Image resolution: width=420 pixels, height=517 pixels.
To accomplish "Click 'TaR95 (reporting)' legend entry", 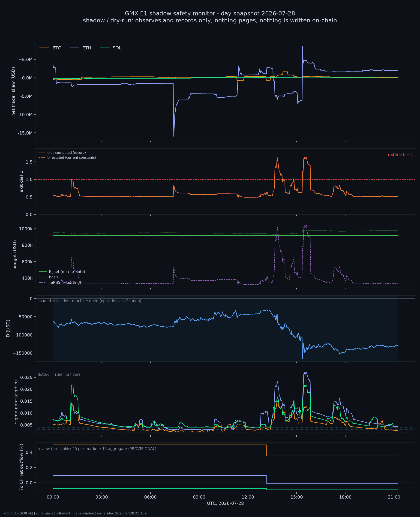I will [60, 283].
